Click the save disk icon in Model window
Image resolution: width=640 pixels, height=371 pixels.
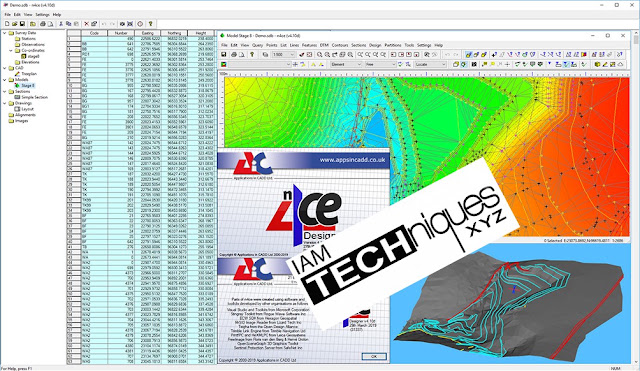tap(224, 54)
